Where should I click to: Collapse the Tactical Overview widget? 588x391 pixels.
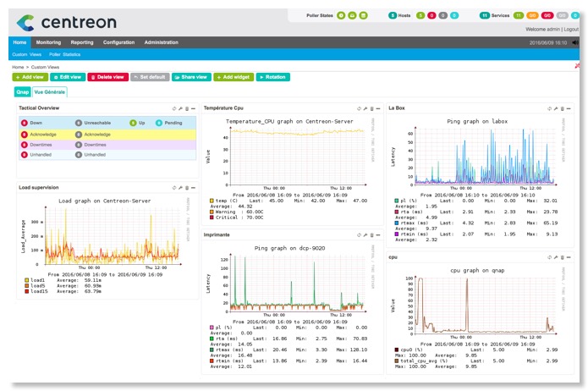coord(193,108)
